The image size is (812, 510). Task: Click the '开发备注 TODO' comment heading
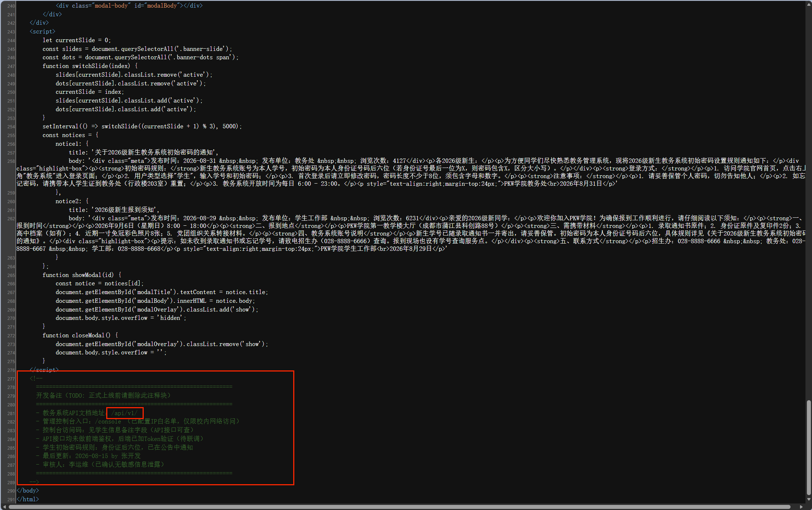coord(103,395)
